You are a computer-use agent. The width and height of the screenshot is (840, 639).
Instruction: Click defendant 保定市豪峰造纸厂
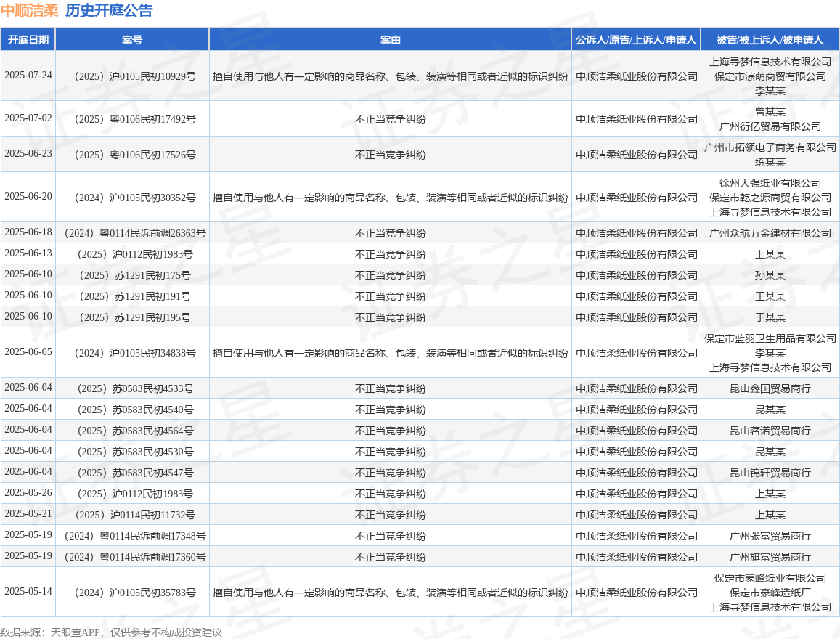[770, 593]
